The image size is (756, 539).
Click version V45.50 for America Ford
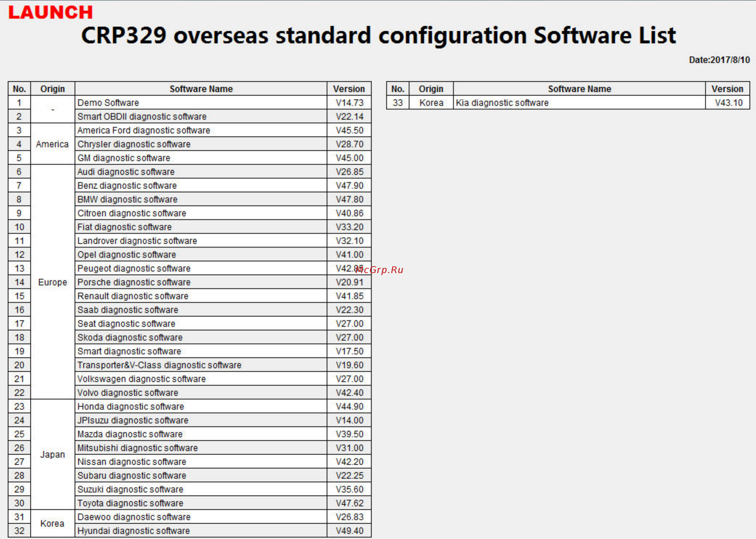(x=349, y=131)
